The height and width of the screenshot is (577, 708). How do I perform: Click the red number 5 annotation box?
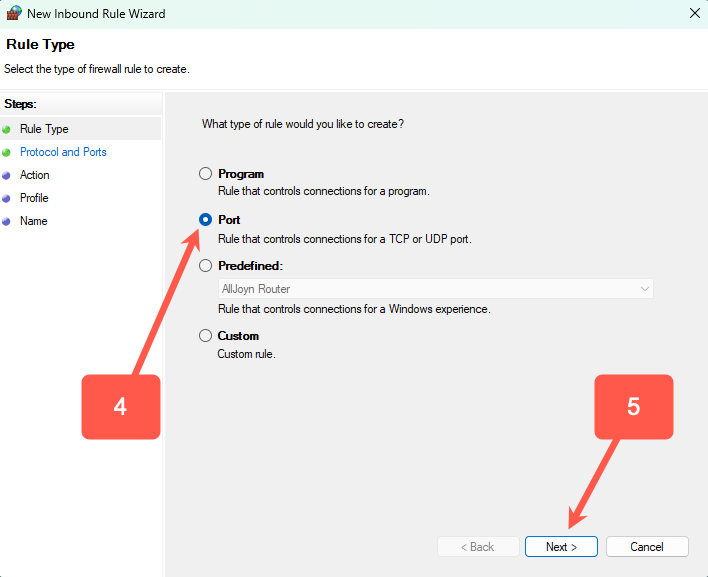[x=633, y=407]
